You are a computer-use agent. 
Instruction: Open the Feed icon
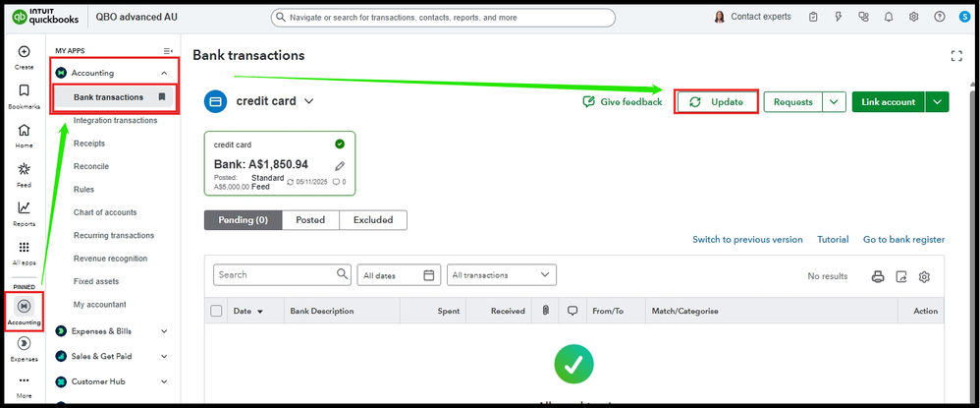(x=24, y=169)
